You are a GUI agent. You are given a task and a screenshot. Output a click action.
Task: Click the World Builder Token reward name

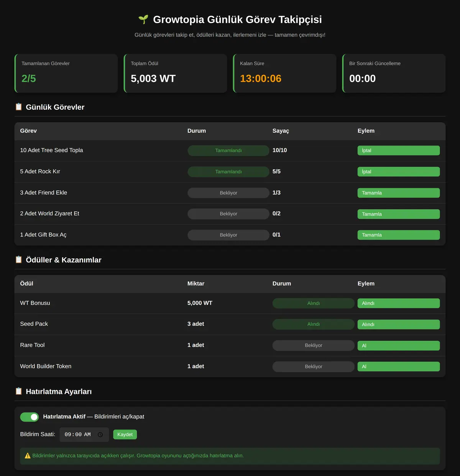[46, 366]
